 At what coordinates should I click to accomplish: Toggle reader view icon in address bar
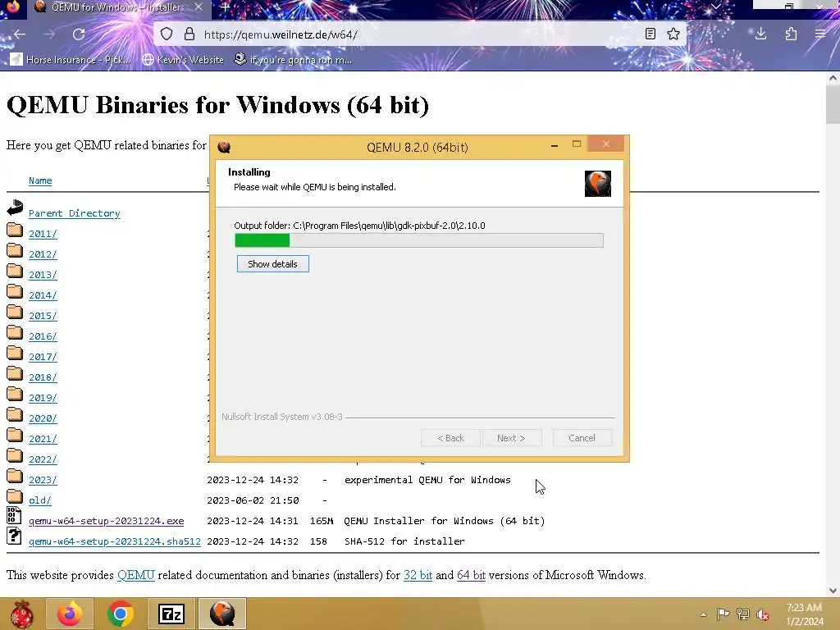point(651,34)
